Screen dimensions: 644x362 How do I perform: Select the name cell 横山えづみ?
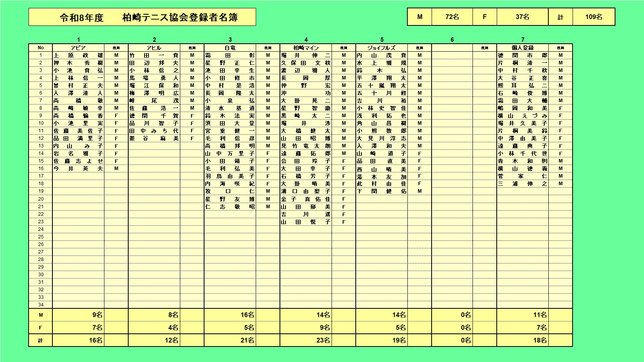pos(523,116)
